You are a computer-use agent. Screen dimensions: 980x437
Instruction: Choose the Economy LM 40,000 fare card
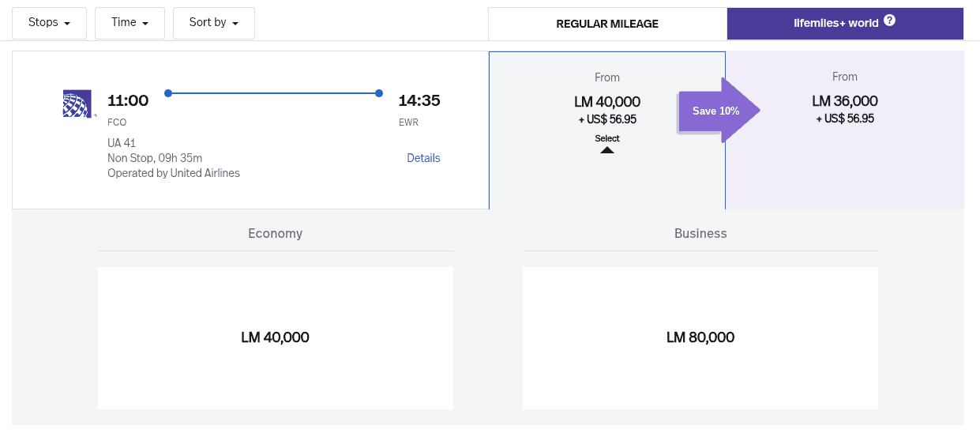coord(275,337)
